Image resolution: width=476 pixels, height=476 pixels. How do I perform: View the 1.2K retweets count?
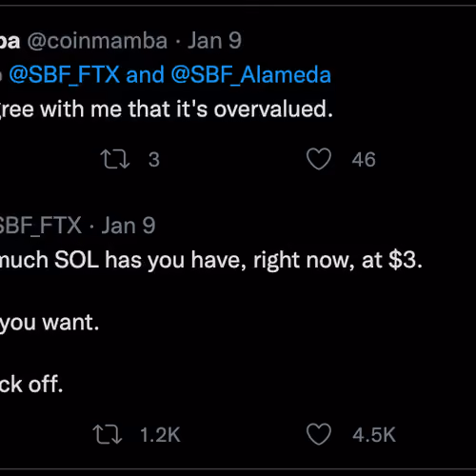[160, 435]
